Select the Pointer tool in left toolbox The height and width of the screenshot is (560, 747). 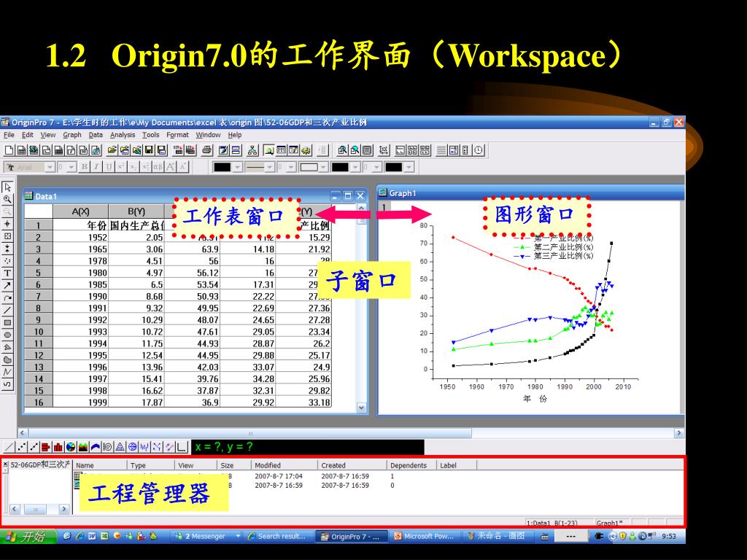[x=7, y=187]
